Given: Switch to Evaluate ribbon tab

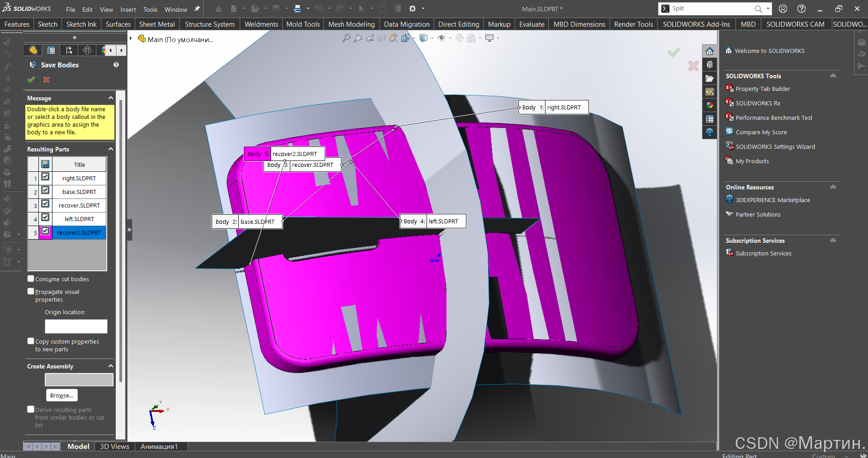Looking at the screenshot, I should pyautogui.click(x=531, y=24).
